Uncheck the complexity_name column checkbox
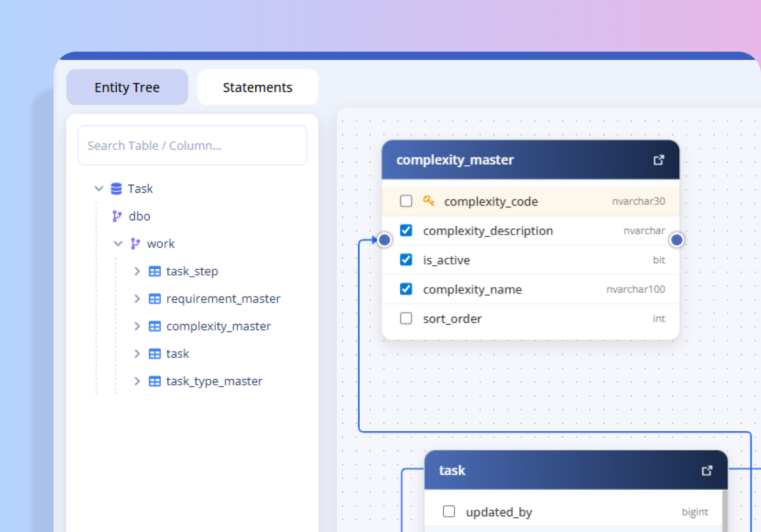The height and width of the screenshot is (532, 761). point(406,289)
